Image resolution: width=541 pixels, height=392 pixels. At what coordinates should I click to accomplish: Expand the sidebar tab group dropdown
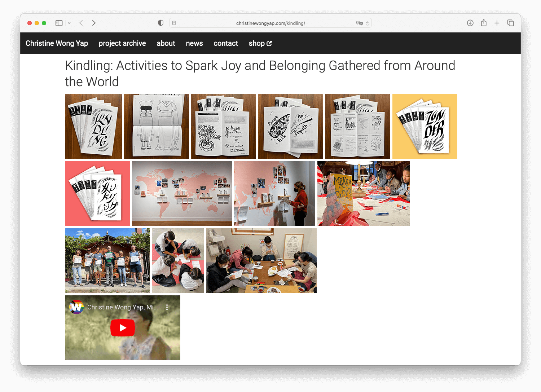tap(69, 23)
